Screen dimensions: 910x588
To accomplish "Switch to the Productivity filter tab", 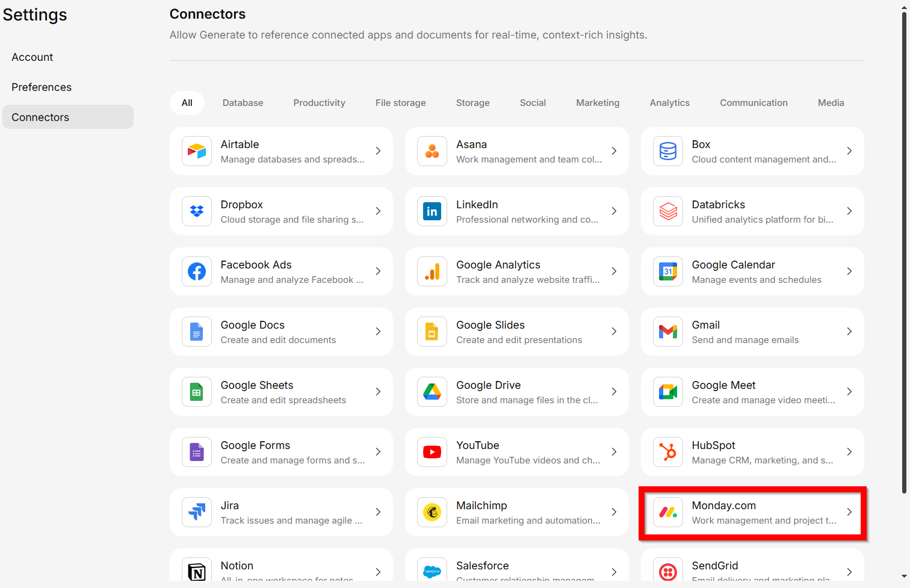I will [319, 103].
